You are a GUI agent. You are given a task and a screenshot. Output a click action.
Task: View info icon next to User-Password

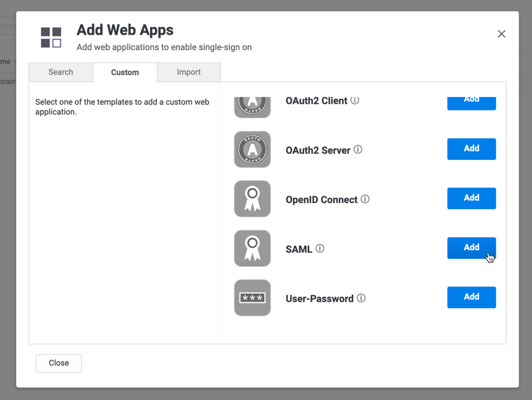click(361, 298)
